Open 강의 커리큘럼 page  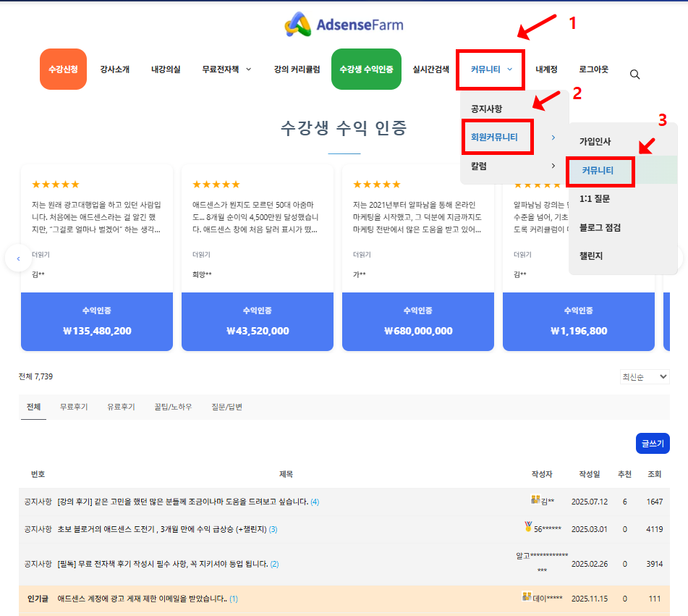297,69
